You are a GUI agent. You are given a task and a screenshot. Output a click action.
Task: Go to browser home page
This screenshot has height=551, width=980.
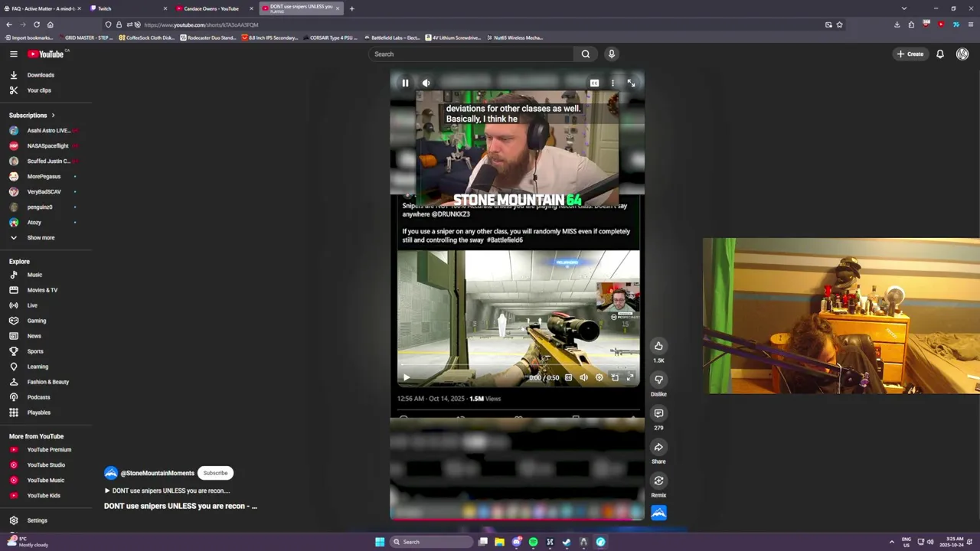(x=50, y=24)
